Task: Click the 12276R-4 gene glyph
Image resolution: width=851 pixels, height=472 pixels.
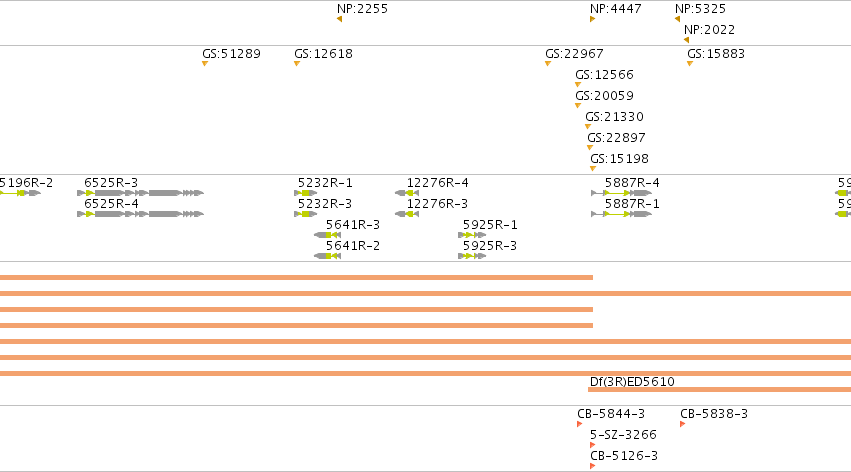Action: coord(407,193)
